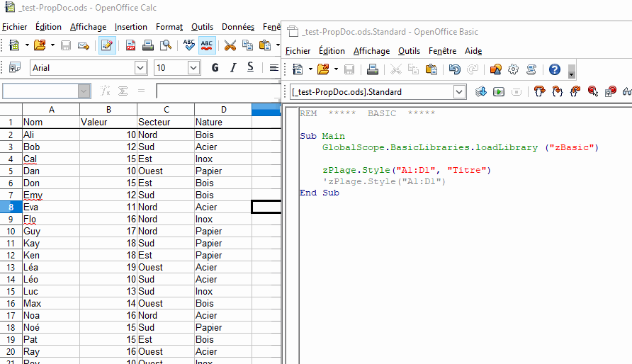The width and height of the screenshot is (632, 364).
Task: Open the Styles and Formatting icon in Calc
Action: point(15,68)
